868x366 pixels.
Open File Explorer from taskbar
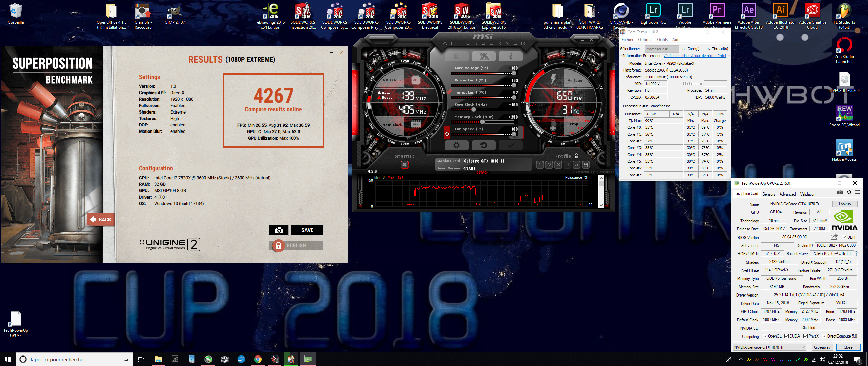coord(158,359)
